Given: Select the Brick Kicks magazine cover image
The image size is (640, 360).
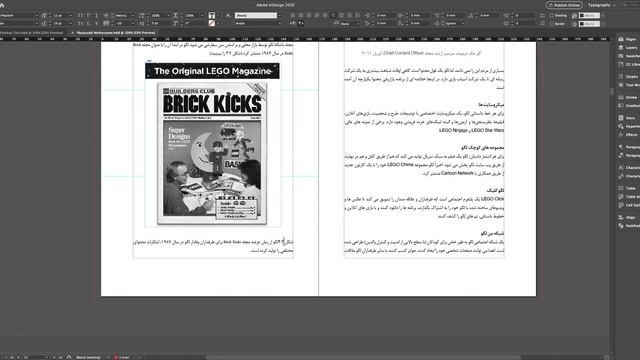Looking at the screenshot, I should point(212,153).
